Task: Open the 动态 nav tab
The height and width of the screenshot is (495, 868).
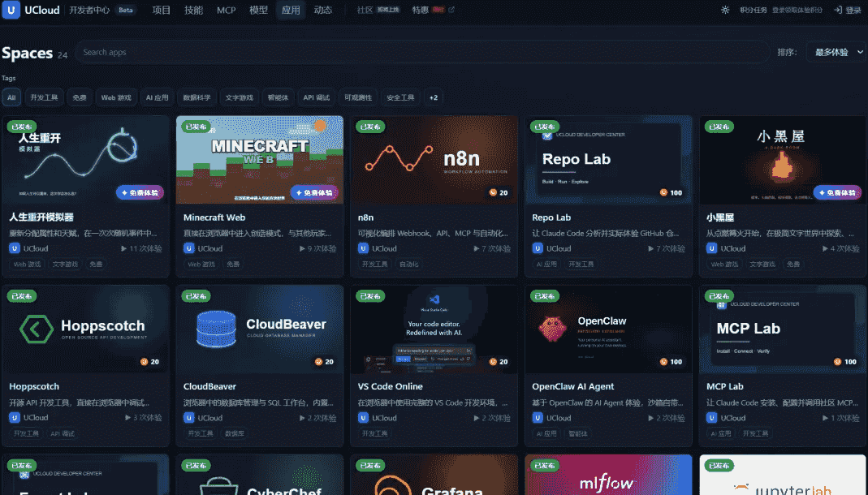Action: pos(323,10)
